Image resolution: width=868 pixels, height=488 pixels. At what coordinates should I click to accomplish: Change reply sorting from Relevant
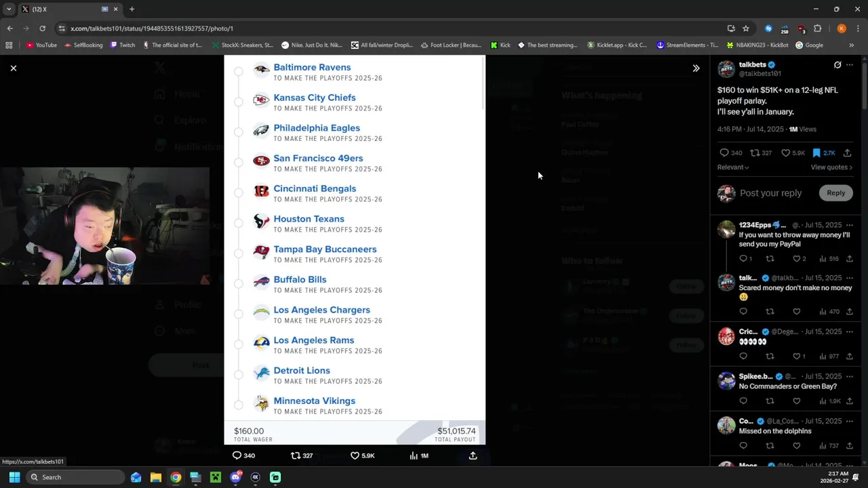point(733,167)
